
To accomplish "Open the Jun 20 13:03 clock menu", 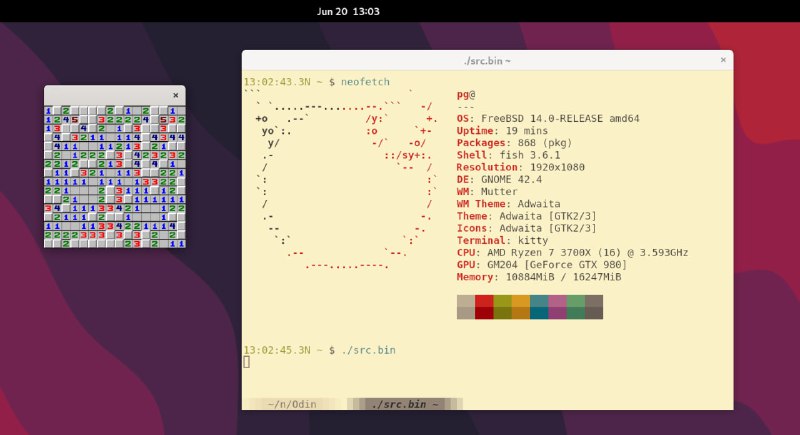I will click(x=347, y=11).
